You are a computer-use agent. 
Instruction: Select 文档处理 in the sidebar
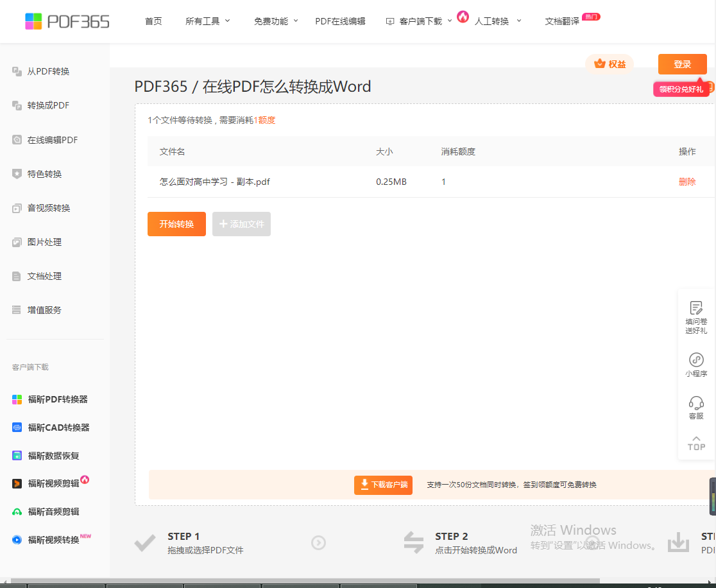[x=44, y=277]
